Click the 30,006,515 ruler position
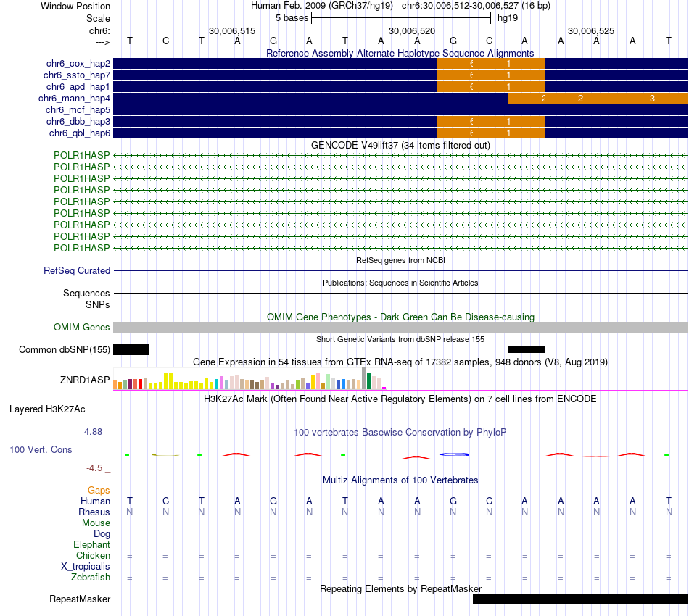This screenshot has width=689, height=616. (x=232, y=30)
